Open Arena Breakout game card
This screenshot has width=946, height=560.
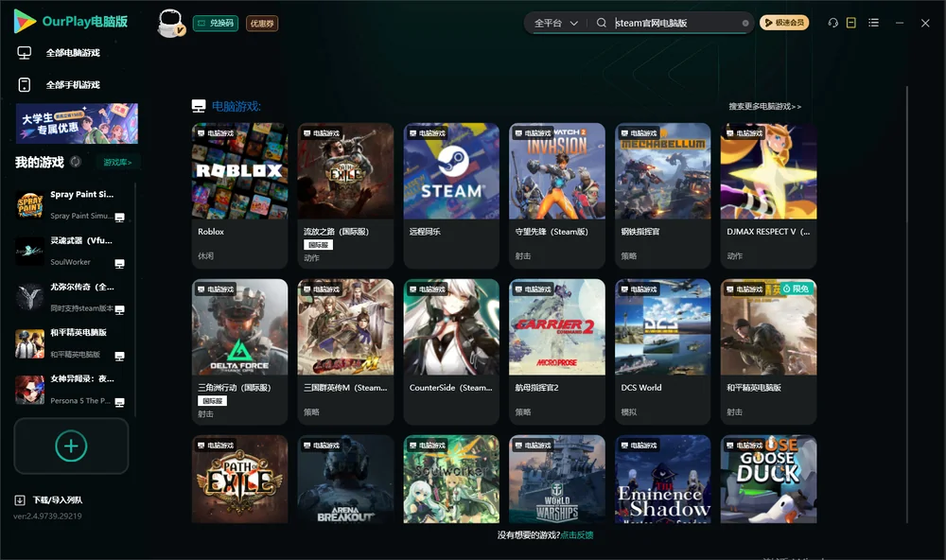click(x=345, y=480)
